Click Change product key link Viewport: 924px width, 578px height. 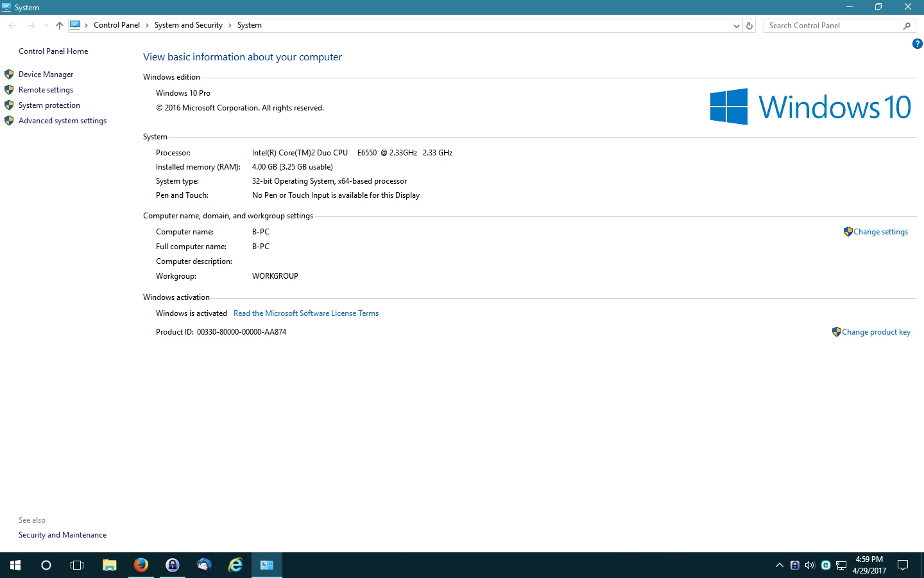pos(876,332)
